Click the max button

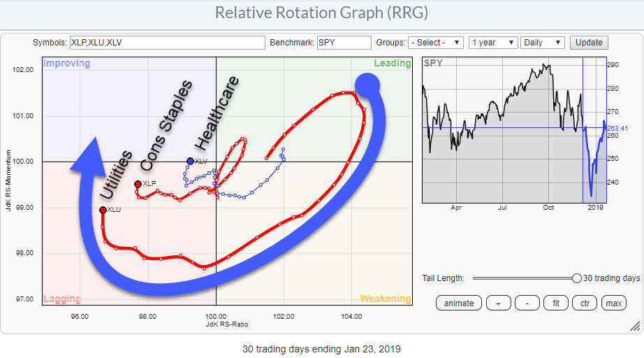[613, 303]
